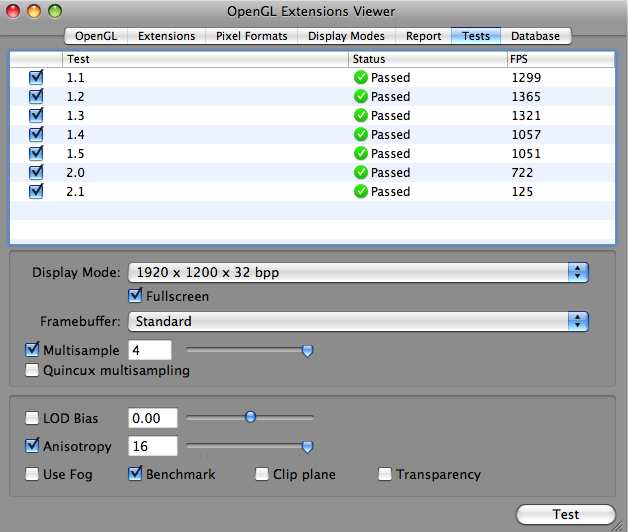This screenshot has height=532, width=628.
Task: Switch to the OpenGL tab
Action: pos(96,36)
